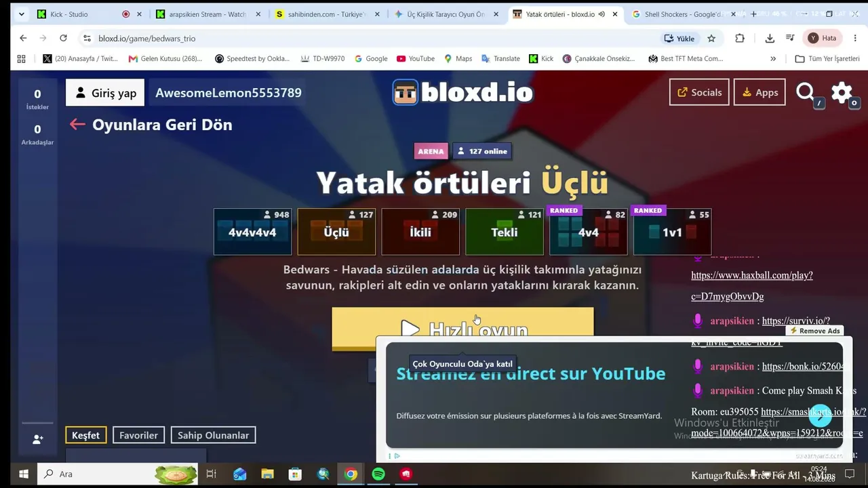Switch to the arapsikien Stream tab
Viewport: 868px width, 488px height.
pos(208,14)
